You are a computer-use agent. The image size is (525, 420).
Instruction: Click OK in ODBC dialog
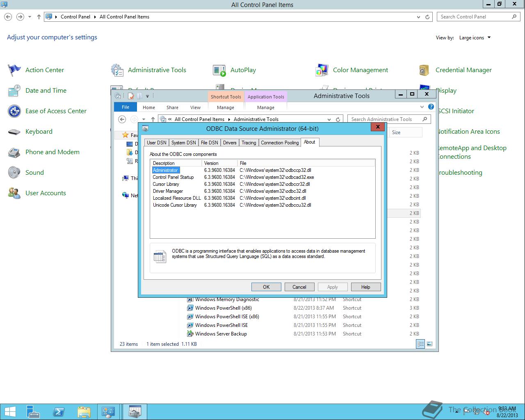coord(266,287)
